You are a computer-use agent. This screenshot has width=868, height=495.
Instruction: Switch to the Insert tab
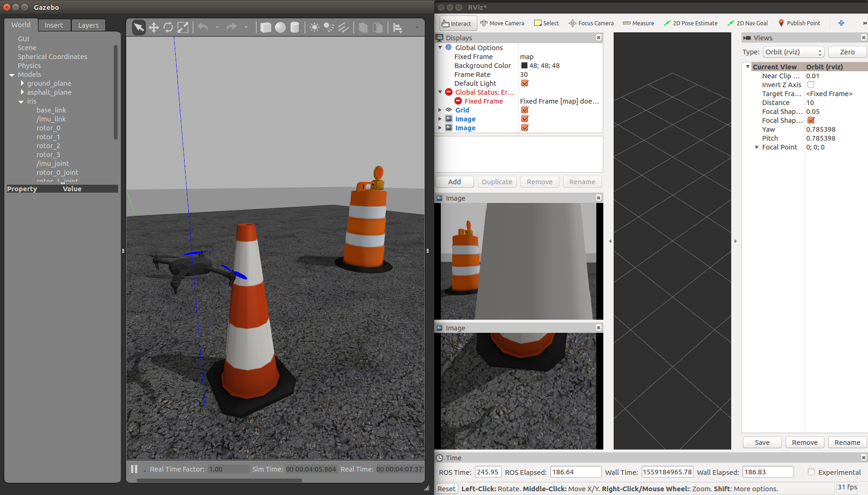(x=54, y=25)
